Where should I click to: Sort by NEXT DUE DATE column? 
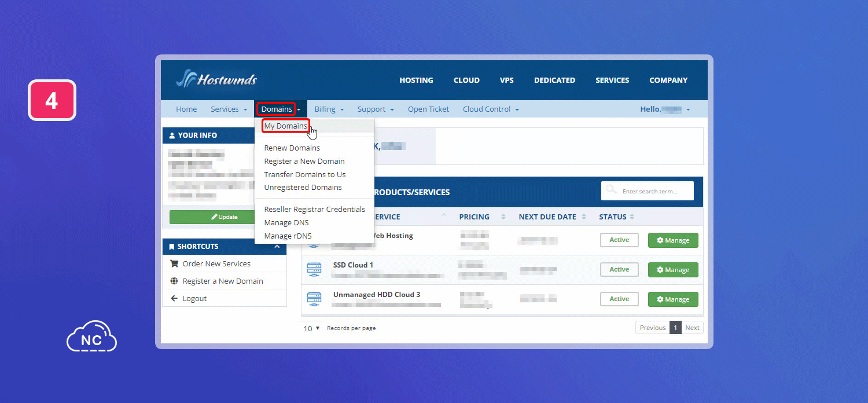(553, 217)
